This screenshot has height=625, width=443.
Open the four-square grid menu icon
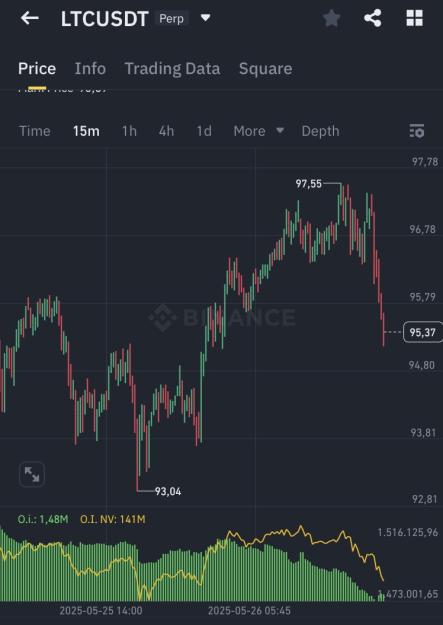point(414,18)
